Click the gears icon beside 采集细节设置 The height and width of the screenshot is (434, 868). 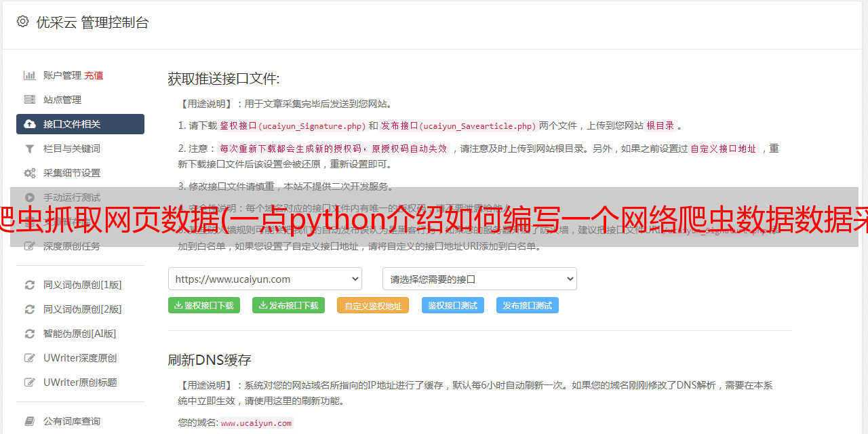[30, 173]
